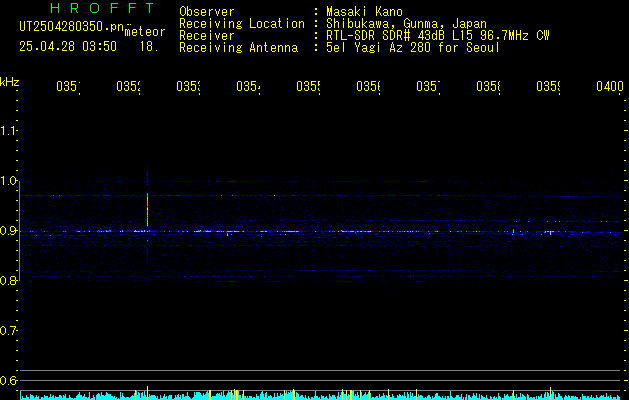Screen dimensions: 629x400
Task: Click the date 25.04.28 03:50
Action: 68,47
